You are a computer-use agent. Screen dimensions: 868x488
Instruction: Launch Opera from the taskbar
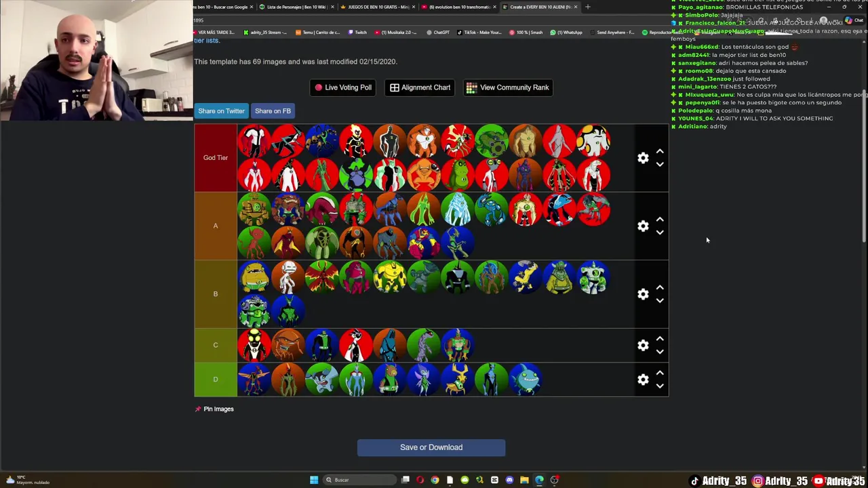pyautogui.click(x=420, y=480)
